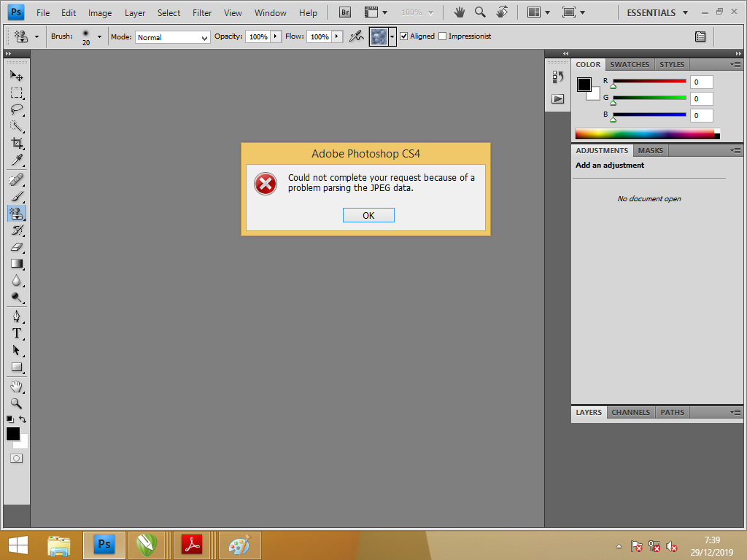Toggle the tablet pressure airbrush icon
This screenshot has width=747, height=560.
[356, 36]
